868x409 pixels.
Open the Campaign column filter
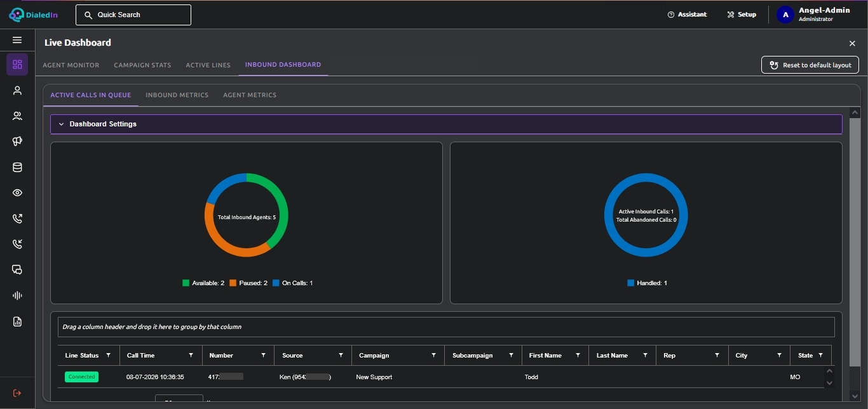[x=434, y=356]
